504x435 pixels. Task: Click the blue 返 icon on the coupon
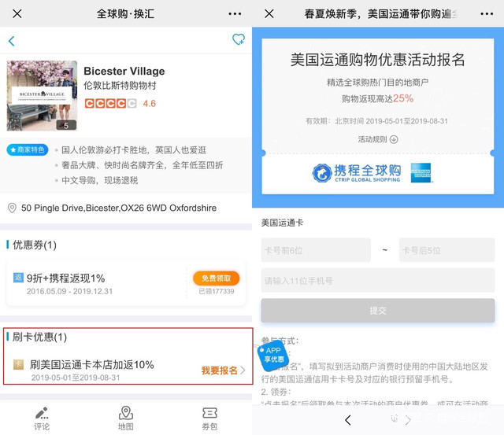[x=18, y=278]
